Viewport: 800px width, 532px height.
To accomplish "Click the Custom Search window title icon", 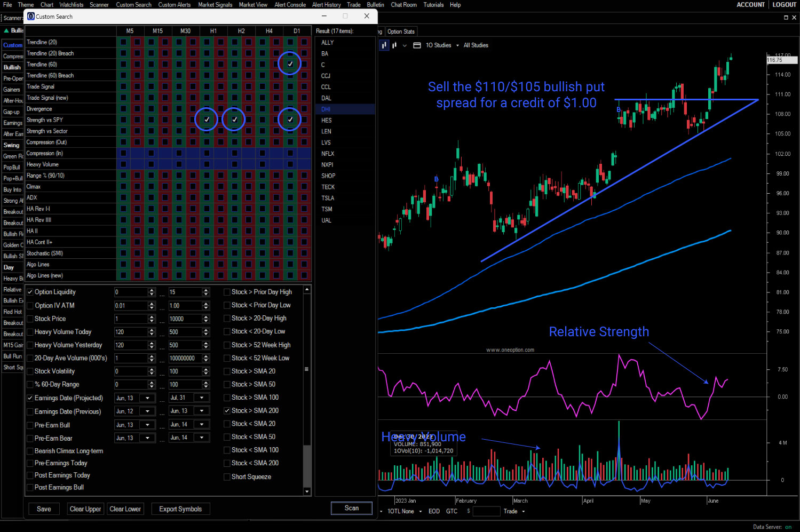I will 31,17.
